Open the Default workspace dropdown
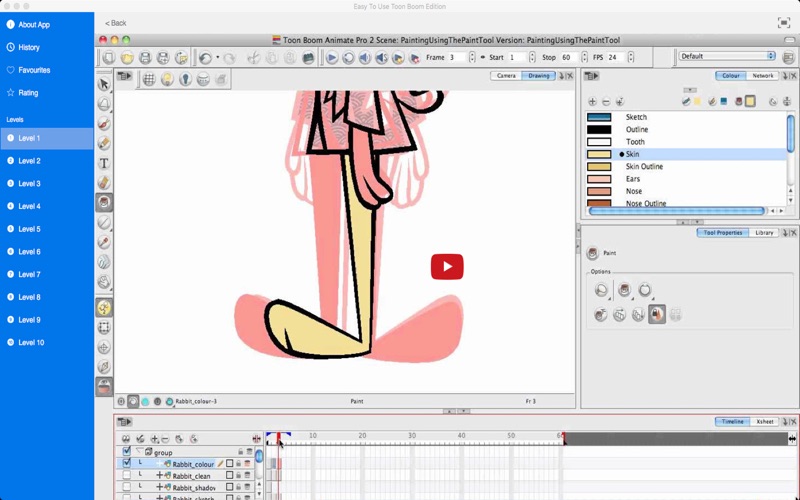800x500 pixels. pos(727,57)
